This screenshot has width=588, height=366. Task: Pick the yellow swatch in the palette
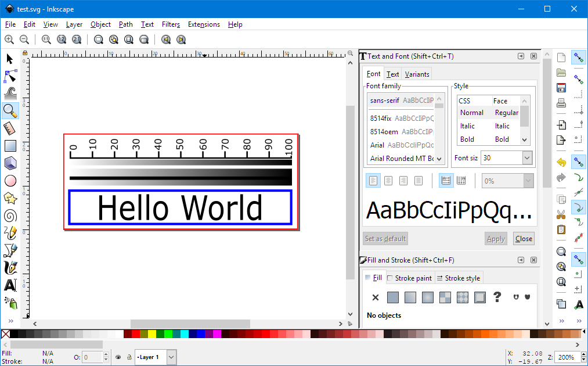(152, 334)
